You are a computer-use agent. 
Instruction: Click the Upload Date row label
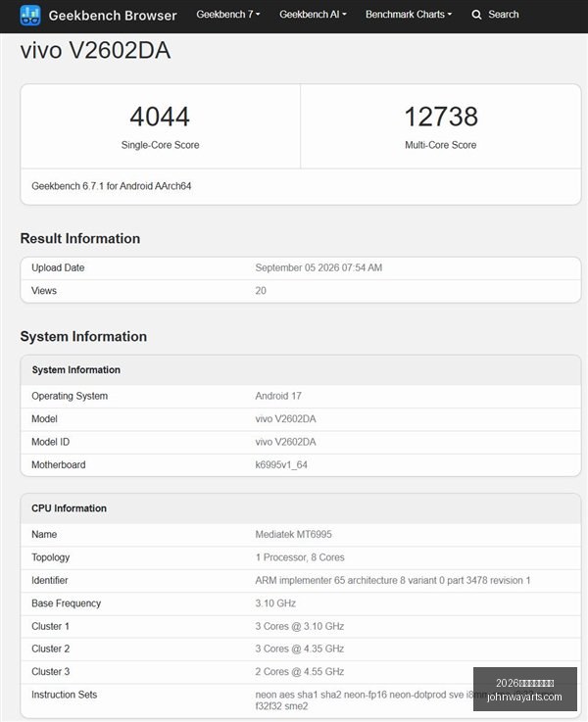pos(58,267)
